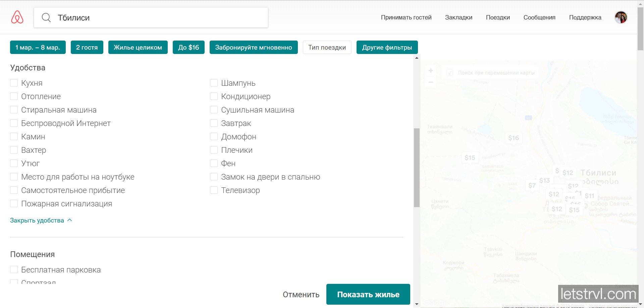Check the Кондиционер amenity

point(214,96)
